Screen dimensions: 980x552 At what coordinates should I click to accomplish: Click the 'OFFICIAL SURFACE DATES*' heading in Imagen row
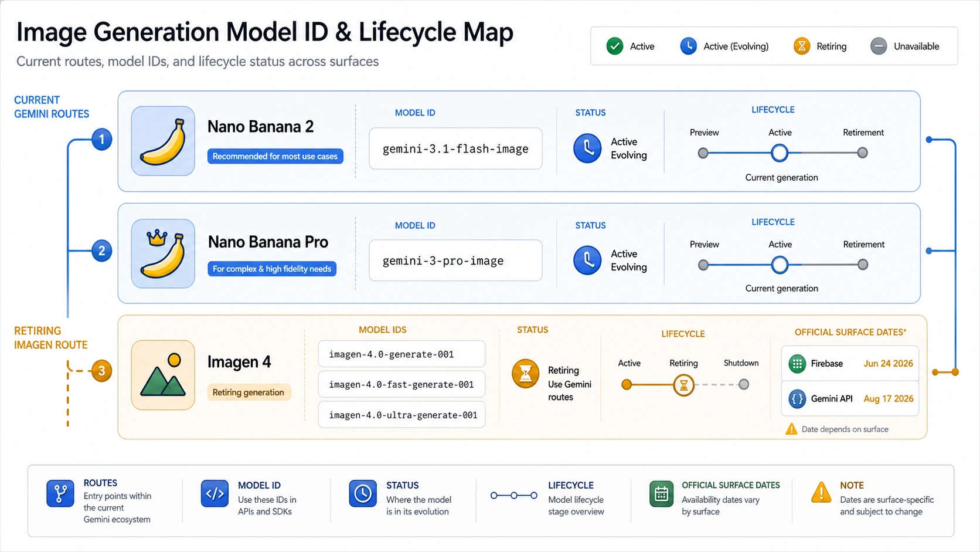click(850, 332)
